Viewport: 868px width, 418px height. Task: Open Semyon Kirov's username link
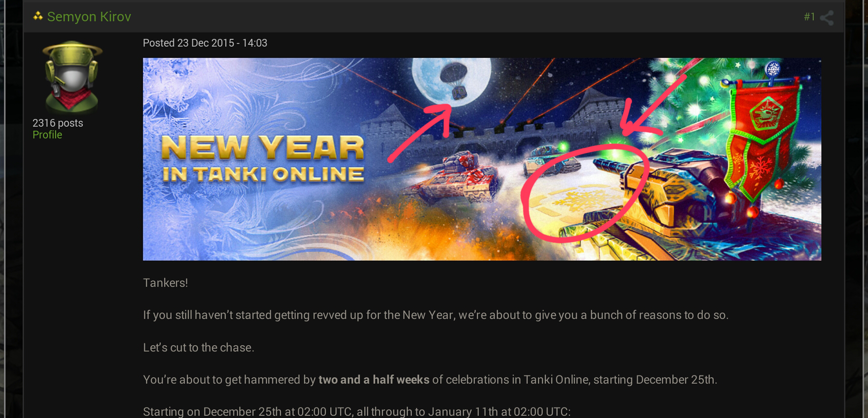[x=89, y=17]
